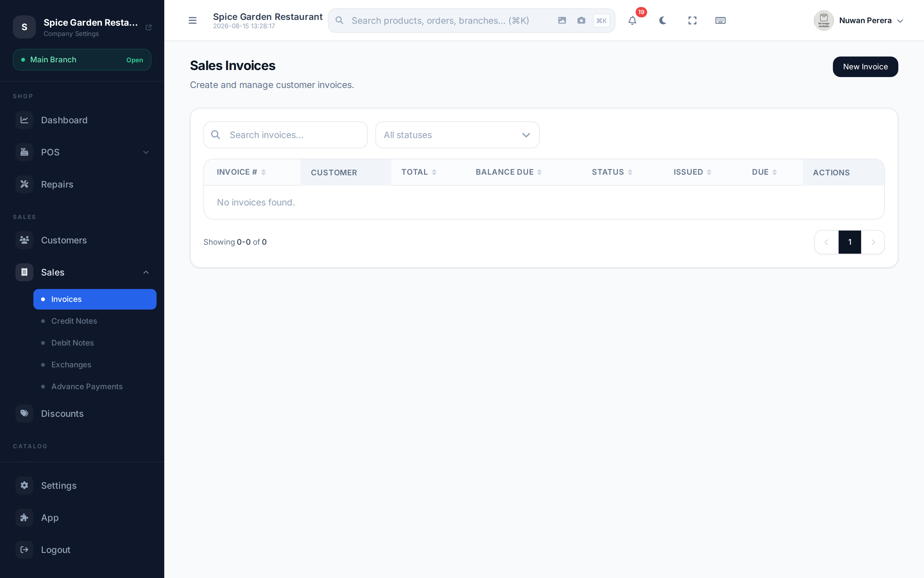924x578 pixels.
Task: Click the camera icon in search bar
Action: click(581, 20)
